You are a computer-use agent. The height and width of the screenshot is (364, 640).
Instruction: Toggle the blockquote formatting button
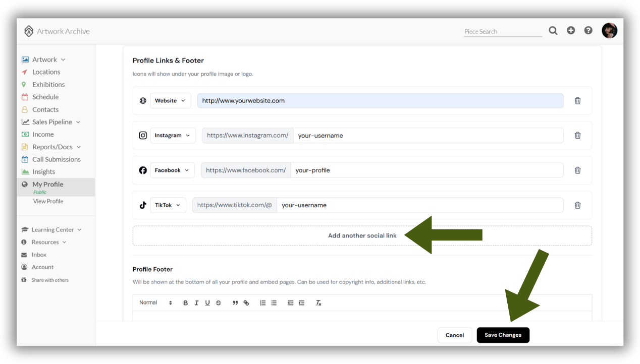pos(235,303)
